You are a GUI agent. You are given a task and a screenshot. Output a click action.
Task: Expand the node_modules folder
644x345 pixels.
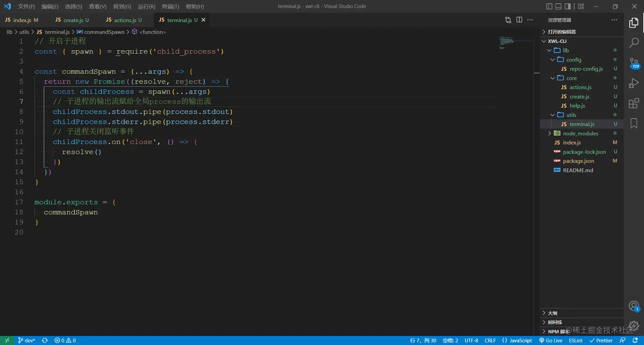581,133
